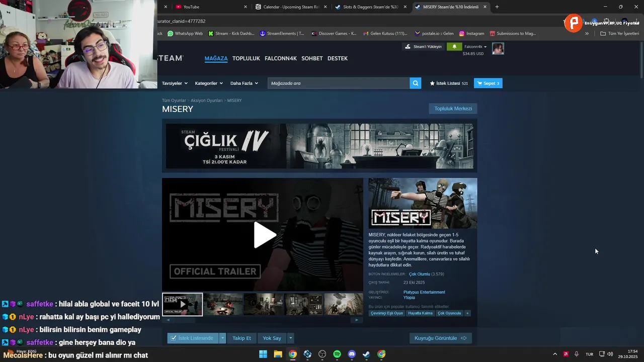
Task: Open OBS Studio from the taskbar
Action: tap(322, 354)
